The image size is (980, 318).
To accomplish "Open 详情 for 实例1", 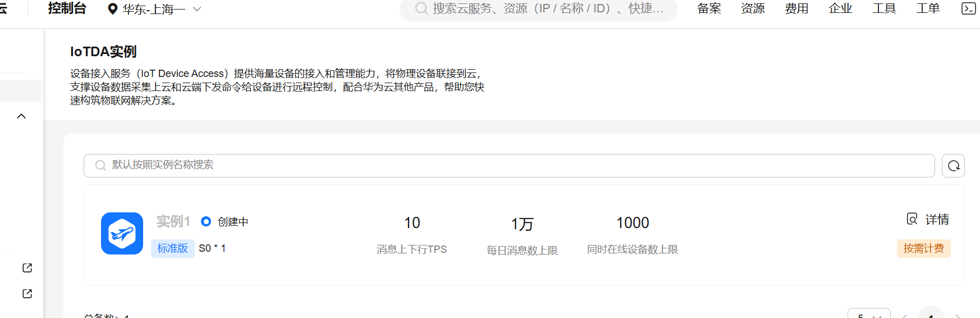I will 937,220.
